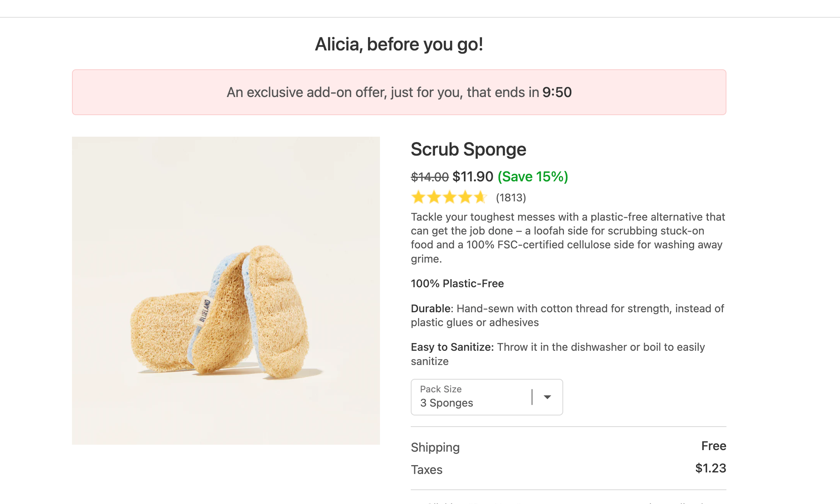The width and height of the screenshot is (840, 504).
Task: Open the (1813) reviews count
Action: [511, 198]
